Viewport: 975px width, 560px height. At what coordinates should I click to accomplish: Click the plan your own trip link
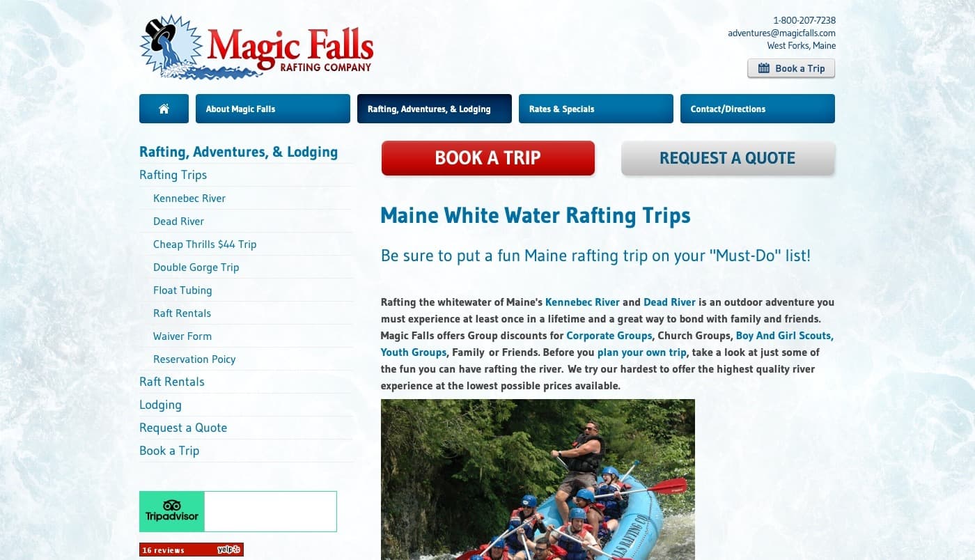pyautogui.click(x=642, y=352)
